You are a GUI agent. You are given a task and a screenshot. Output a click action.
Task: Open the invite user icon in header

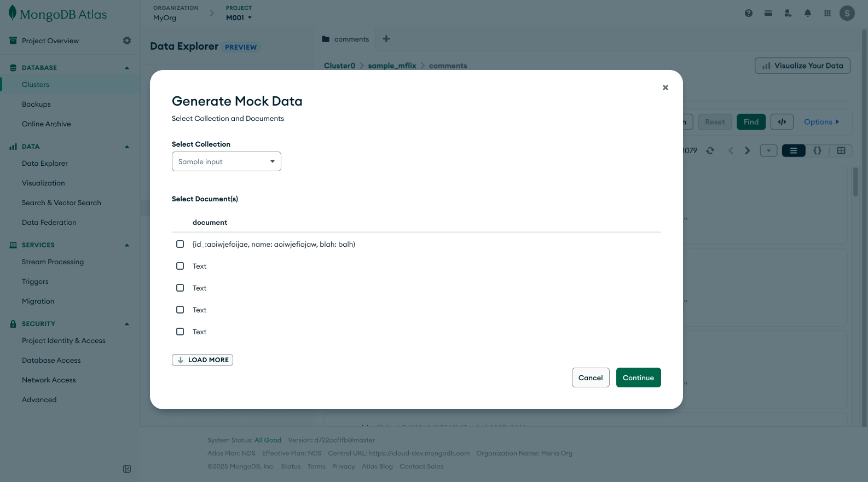pos(788,13)
